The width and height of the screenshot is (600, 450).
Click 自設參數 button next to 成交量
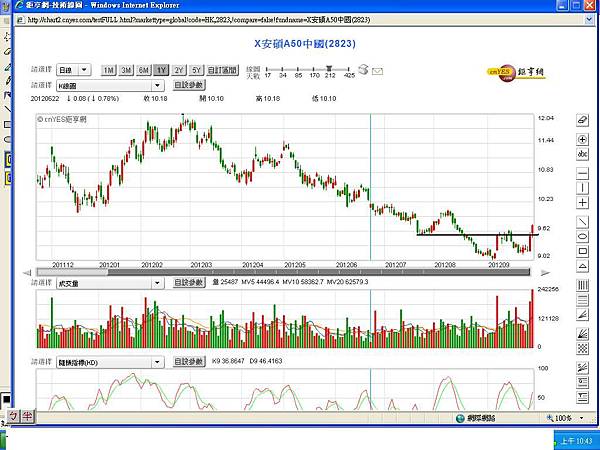(x=189, y=283)
